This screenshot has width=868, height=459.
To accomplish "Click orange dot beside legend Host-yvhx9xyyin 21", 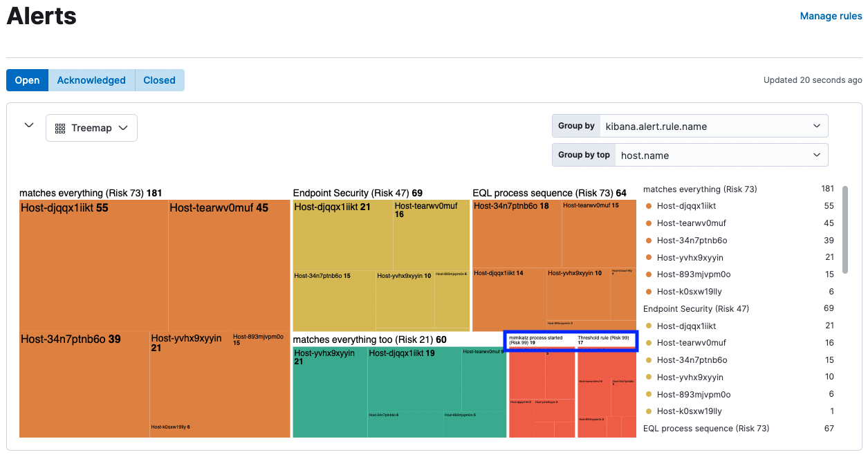I will pos(649,258).
